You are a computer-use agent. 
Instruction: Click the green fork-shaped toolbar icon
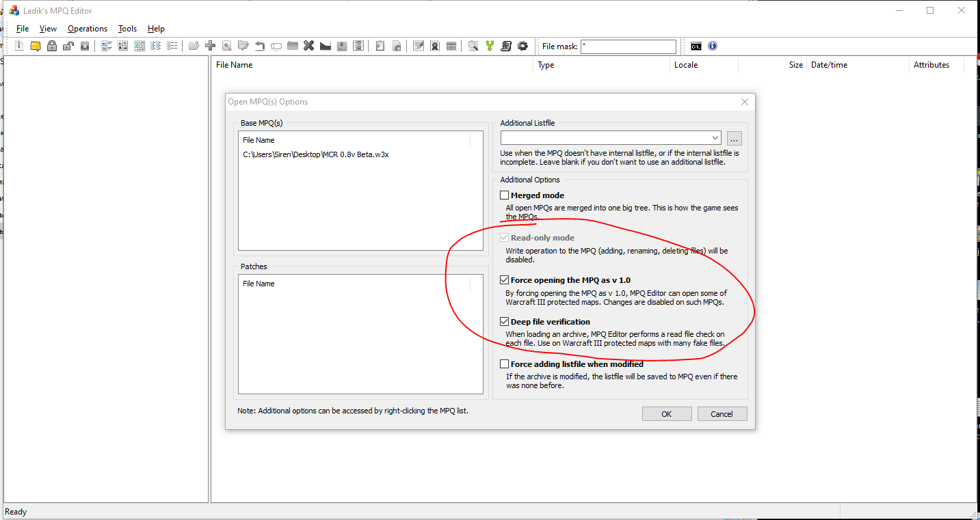coord(490,46)
